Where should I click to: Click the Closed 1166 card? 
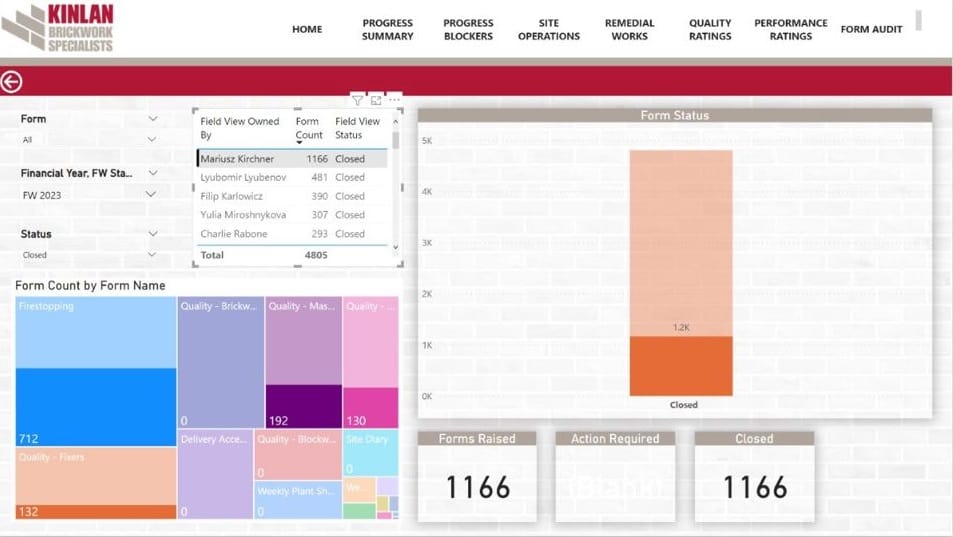pos(754,477)
